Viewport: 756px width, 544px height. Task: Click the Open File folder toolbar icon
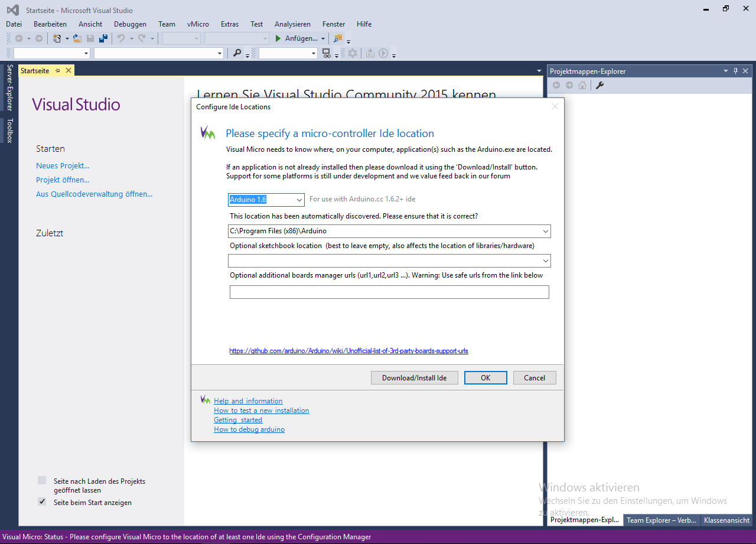[77, 38]
